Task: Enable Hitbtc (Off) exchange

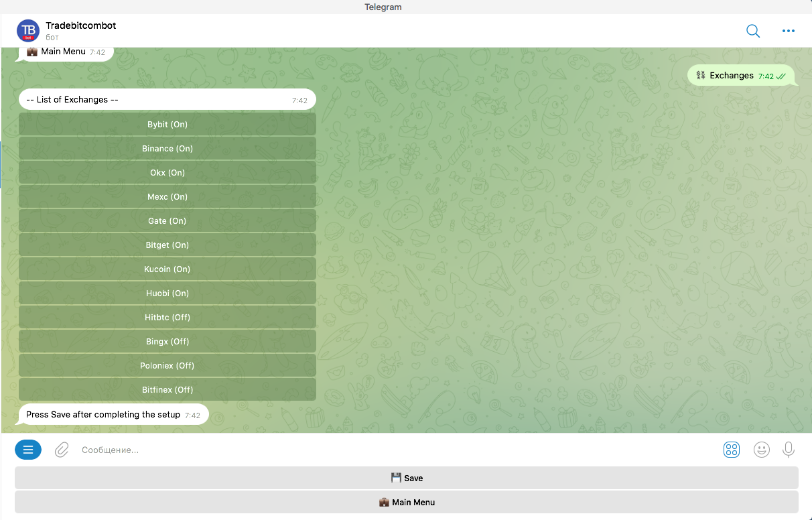Action: pos(167,317)
